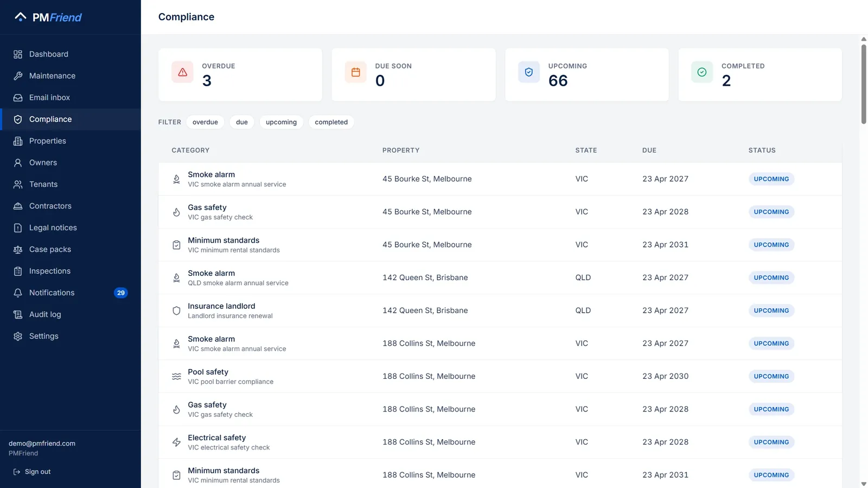Click the PMFriend logo icon

(21, 17)
